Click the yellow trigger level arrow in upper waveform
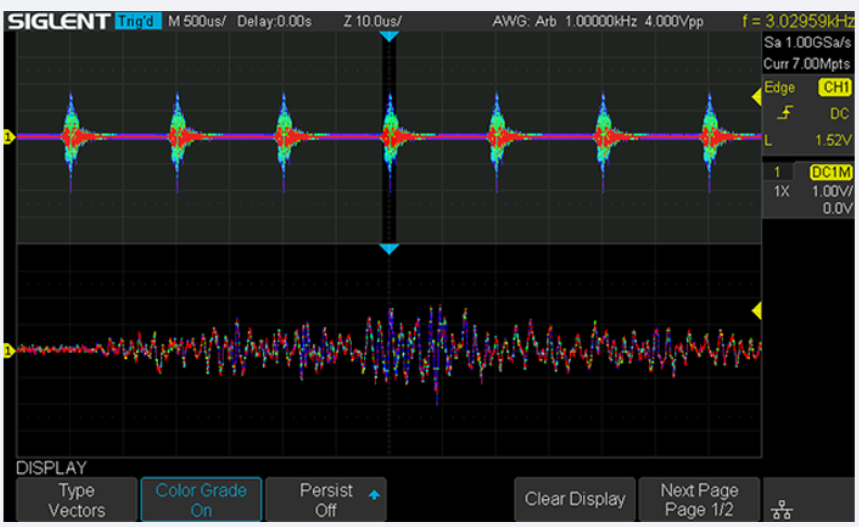The height and width of the screenshot is (527, 859). [x=757, y=98]
